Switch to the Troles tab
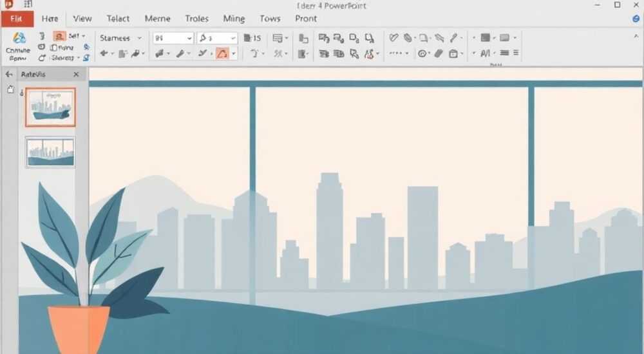The height and width of the screenshot is (354, 644). point(196,19)
